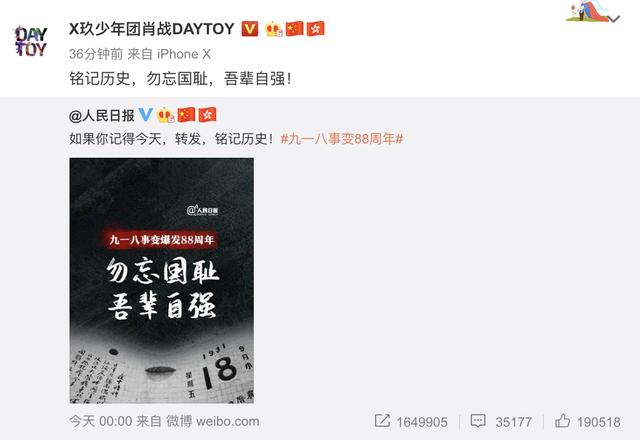Click the Hong Kong flag icon next to 人民日报

207,115
